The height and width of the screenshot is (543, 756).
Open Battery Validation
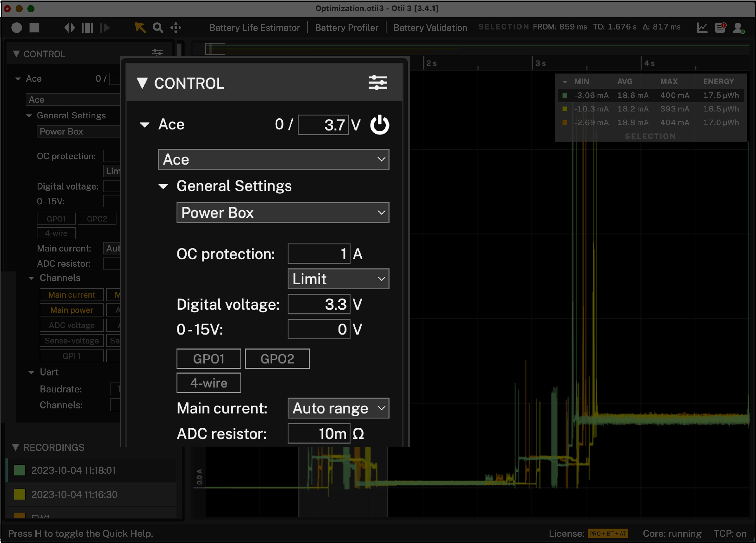[x=430, y=28]
